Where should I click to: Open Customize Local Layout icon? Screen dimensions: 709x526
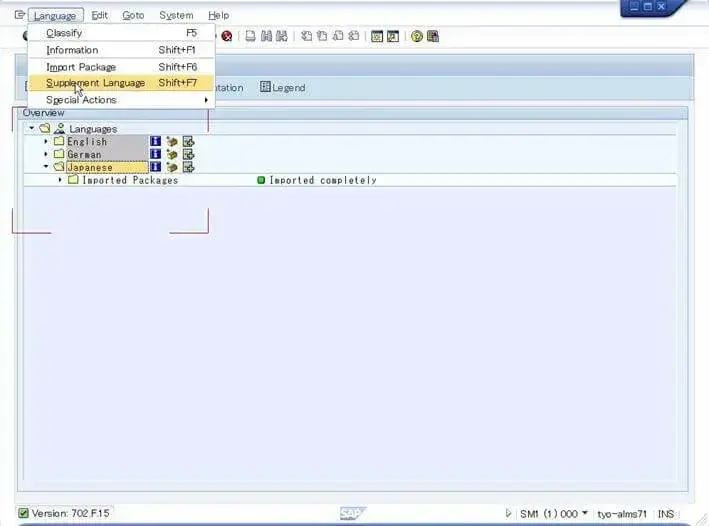coord(433,36)
